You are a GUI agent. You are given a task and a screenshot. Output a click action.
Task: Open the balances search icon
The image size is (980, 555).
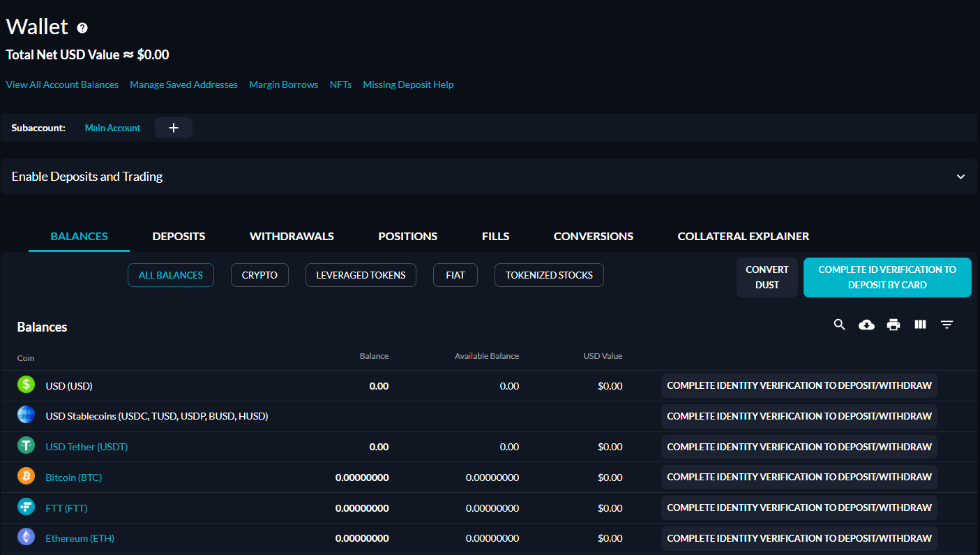(x=840, y=325)
